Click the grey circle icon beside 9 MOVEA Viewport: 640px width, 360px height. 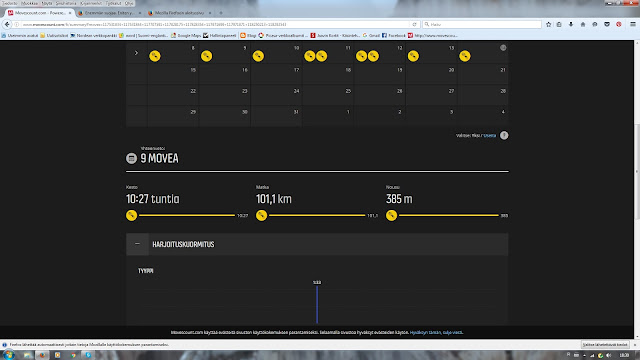pos(131,158)
